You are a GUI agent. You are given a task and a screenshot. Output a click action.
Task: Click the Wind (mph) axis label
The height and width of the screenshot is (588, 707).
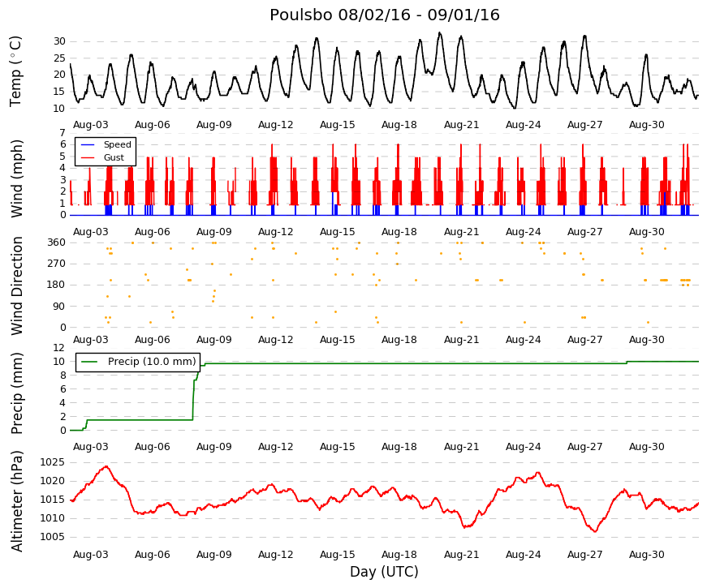point(17,178)
